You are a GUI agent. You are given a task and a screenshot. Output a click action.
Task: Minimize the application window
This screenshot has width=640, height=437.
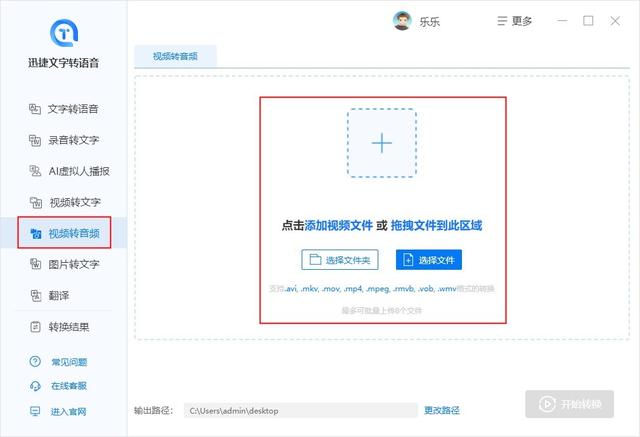coord(562,20)
